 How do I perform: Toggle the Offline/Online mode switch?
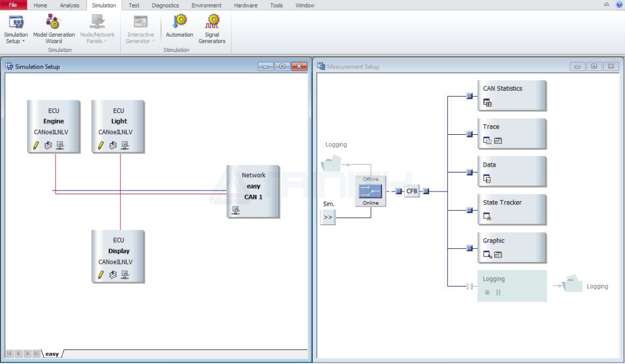click(x=370, y=191)
